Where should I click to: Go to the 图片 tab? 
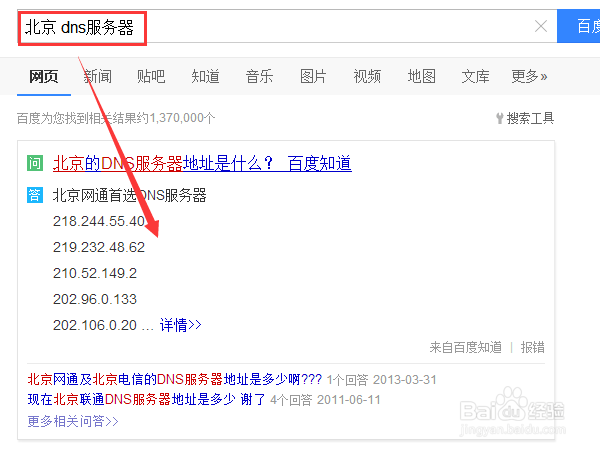(x=313, y=77)
